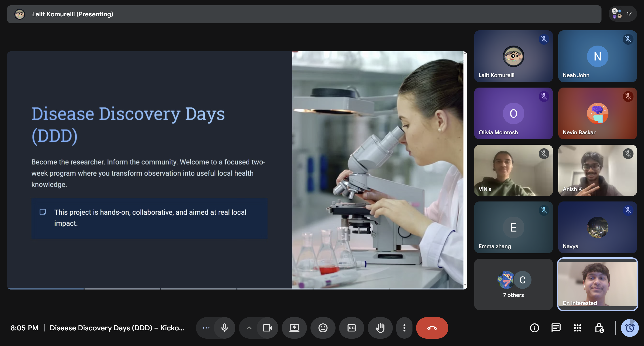Click the participant count 17
This screenshot has width=644, height=346.
(x=629, y=14)
